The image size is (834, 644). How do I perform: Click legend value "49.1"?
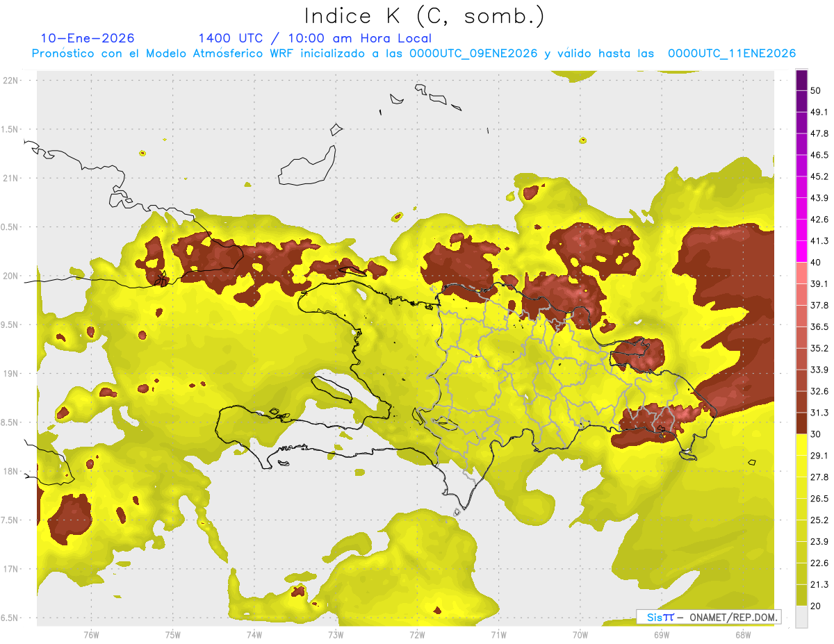[819, 112]
